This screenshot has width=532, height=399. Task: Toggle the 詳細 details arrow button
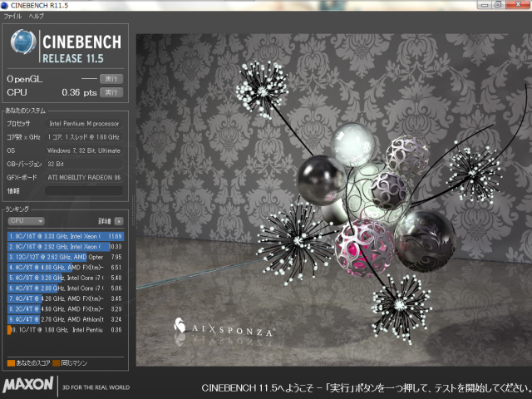pos(119,221)
